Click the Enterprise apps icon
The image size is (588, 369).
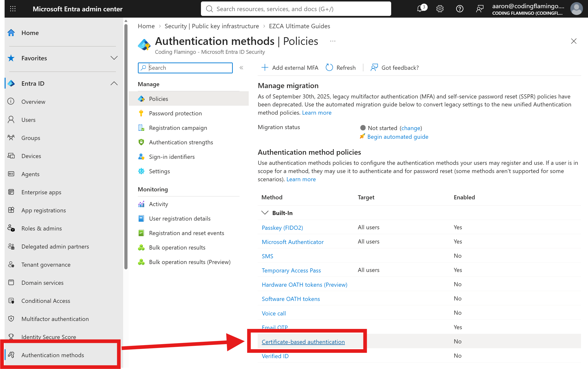click(x=11, y=192)
